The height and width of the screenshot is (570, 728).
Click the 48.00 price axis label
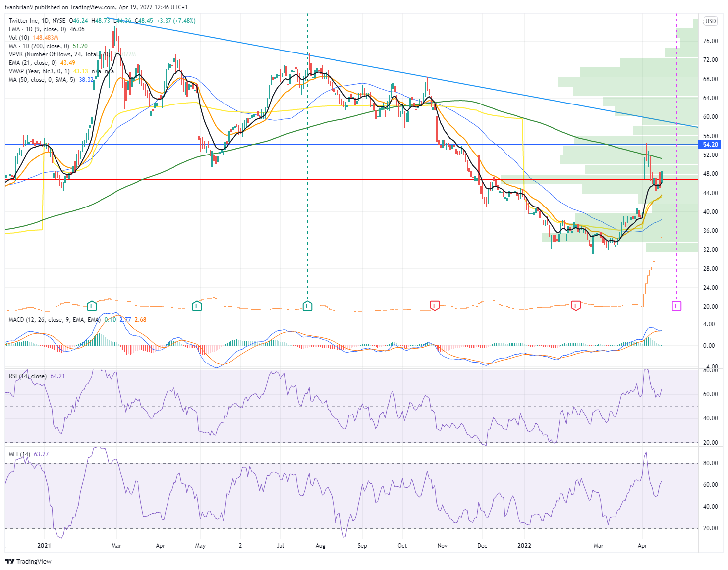click(710, 174)
